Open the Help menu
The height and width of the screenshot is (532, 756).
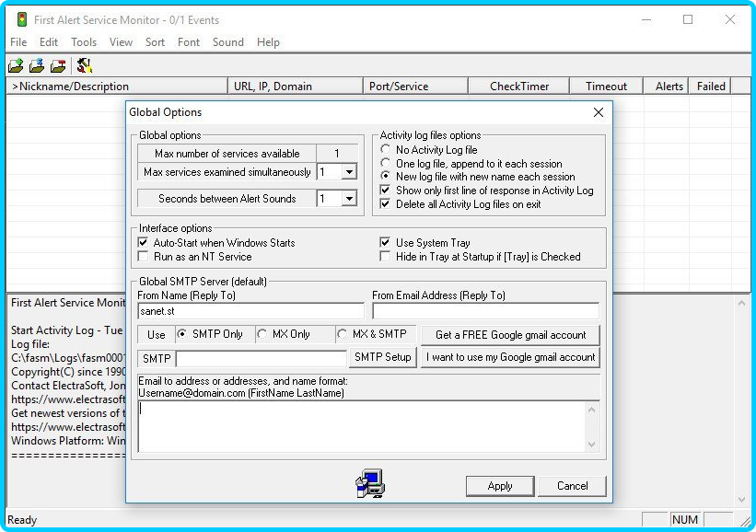pyautogui.click(x=268, y=42)
